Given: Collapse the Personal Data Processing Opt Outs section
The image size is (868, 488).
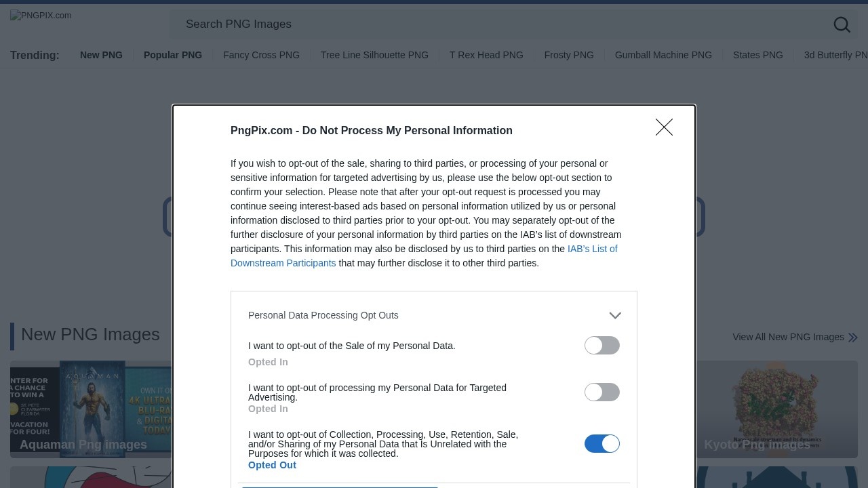Looking at the screenshot, I should tap(615, 315).
